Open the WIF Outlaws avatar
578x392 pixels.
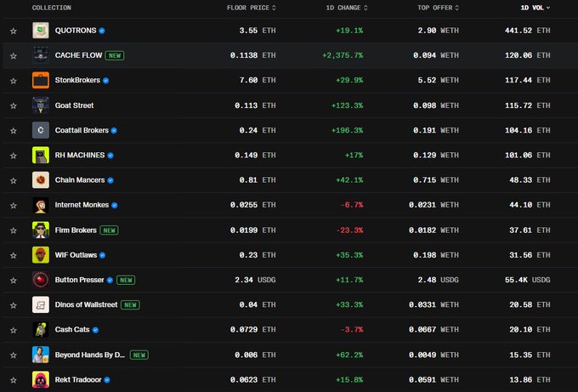[41, 255]
